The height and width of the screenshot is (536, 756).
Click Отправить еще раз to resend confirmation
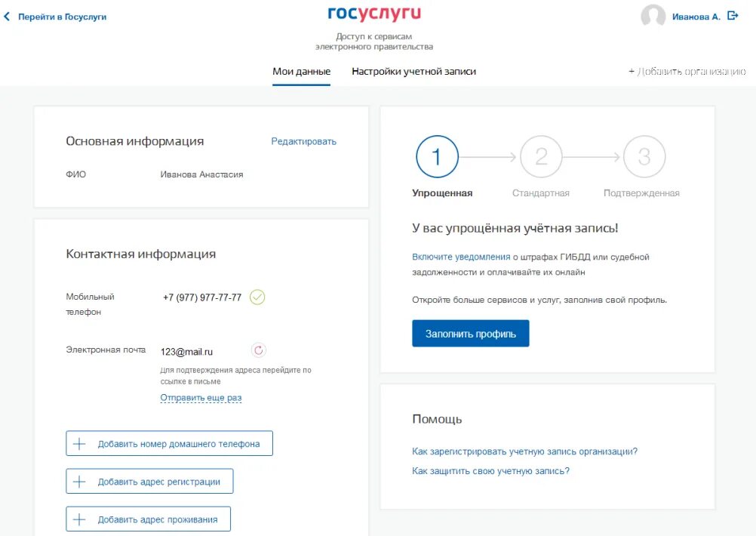201,397
